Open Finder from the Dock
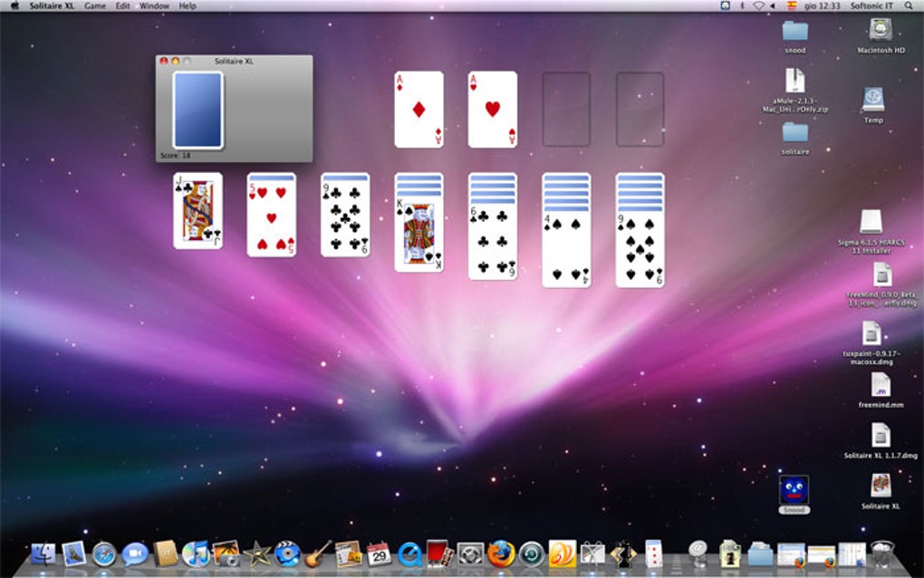This screenshot has height=578, width=924. 43,554
